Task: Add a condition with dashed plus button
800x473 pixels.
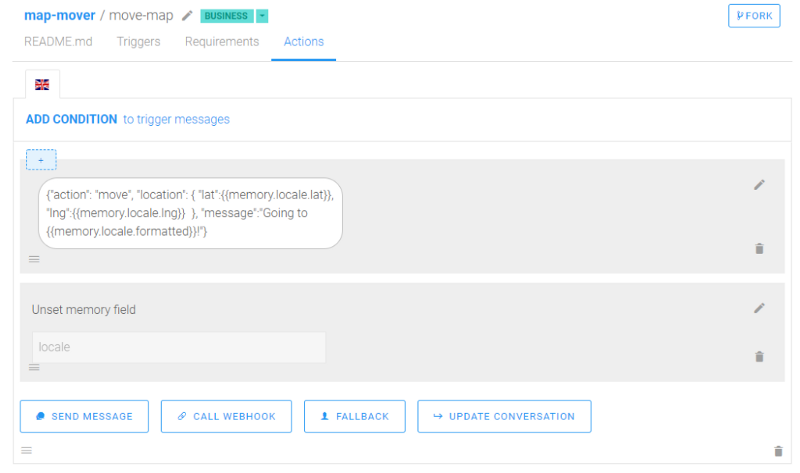Action: click(x=41, y=160)
